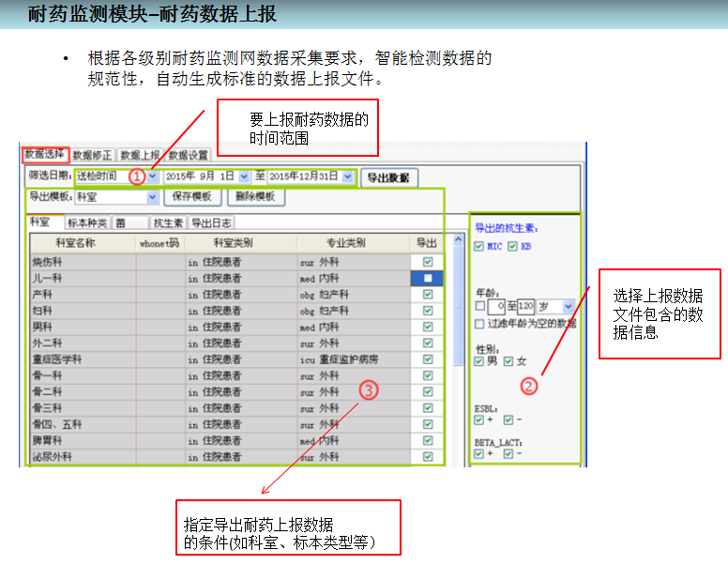Viewport: 728px width, 565px height.
Task: Uncheck the KB antibiotic checkbox
Action: 512,247
